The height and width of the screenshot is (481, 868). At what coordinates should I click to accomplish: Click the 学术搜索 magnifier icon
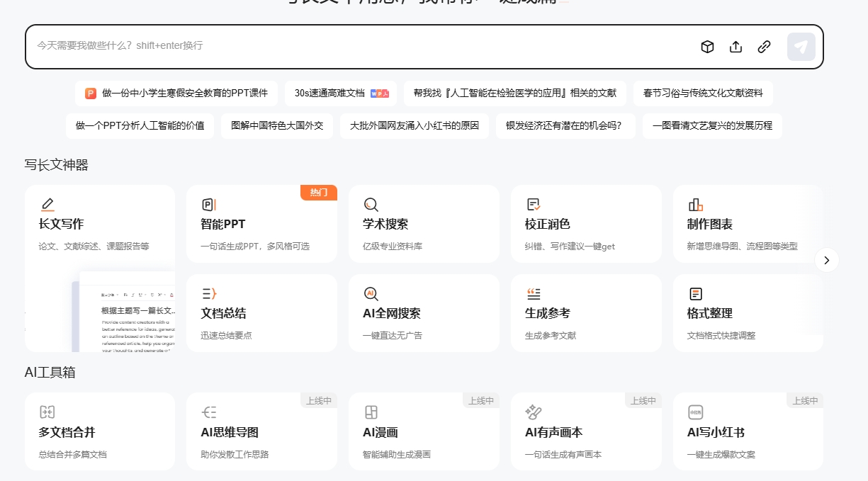pyautogui.click(x=371, y=204)
